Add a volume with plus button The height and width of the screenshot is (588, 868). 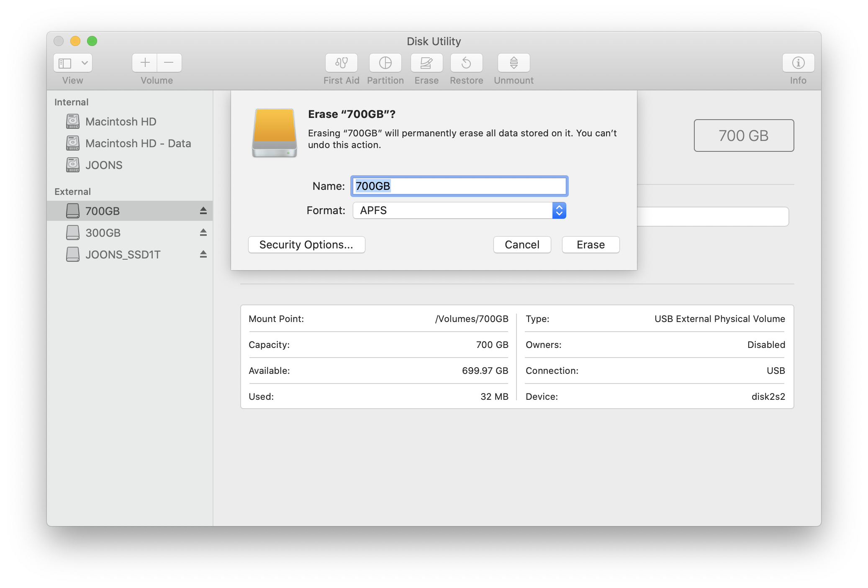[x=145, y=63]
